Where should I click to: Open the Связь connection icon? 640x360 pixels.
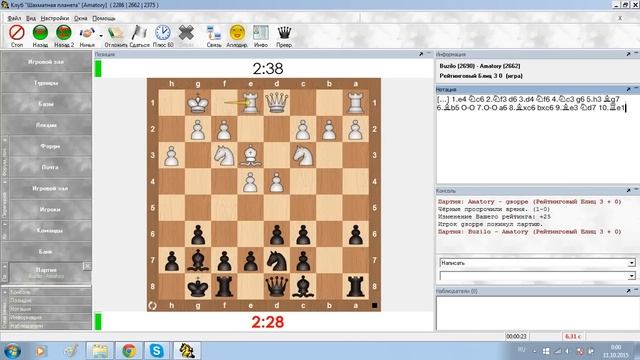tap(213, 33)
